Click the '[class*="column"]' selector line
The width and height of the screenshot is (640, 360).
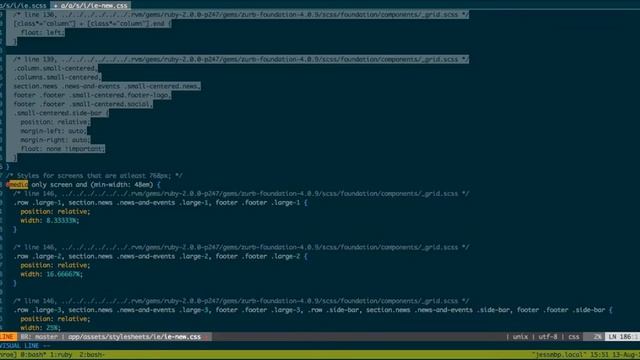click(92, 24)
